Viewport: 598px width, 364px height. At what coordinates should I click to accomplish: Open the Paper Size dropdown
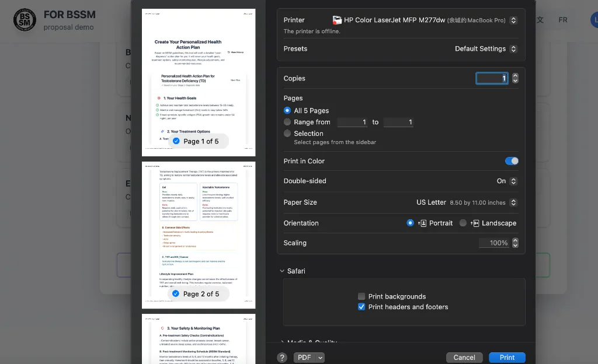click(x=513, y=202)
